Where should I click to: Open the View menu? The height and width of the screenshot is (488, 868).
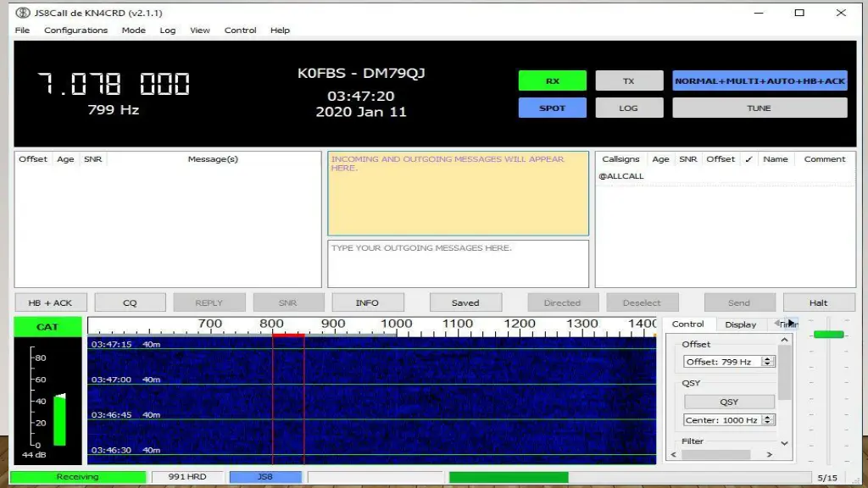[x=200, y=30]
